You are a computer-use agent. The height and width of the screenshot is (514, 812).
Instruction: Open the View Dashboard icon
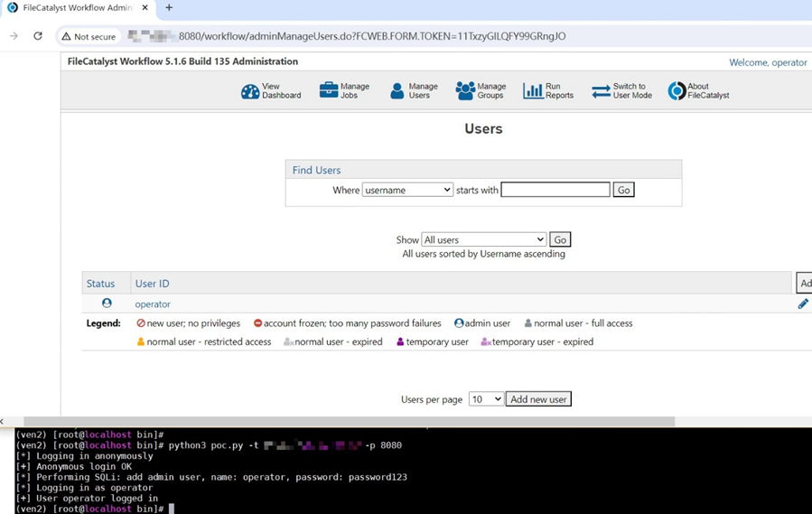click(250, 91)
